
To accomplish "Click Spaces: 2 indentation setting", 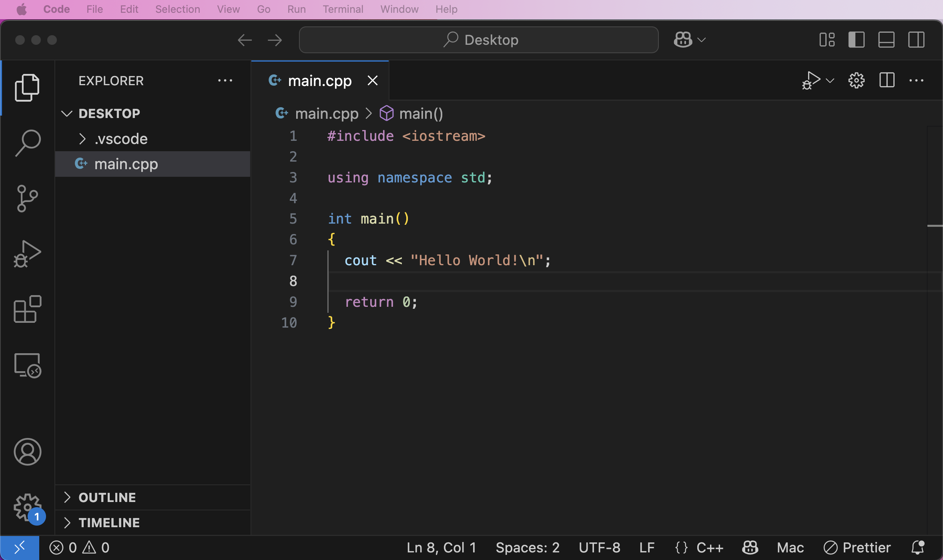I will [x=528, y=548].
